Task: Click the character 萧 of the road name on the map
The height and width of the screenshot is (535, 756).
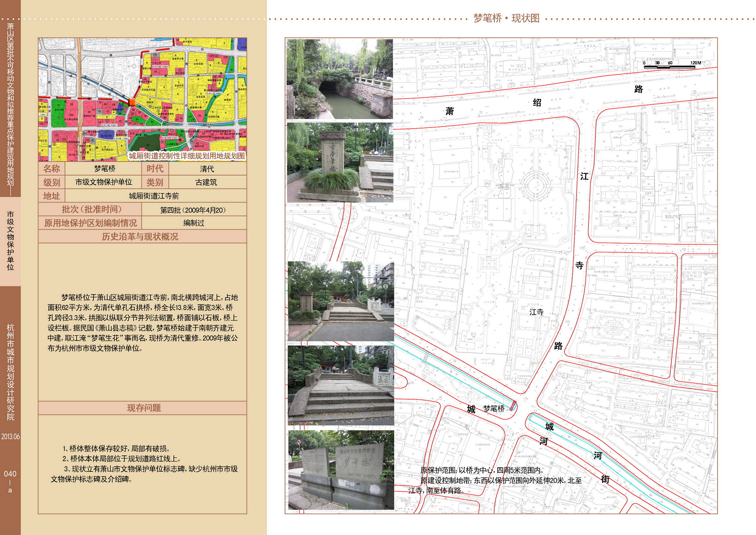Action: [x=450, y=111]
